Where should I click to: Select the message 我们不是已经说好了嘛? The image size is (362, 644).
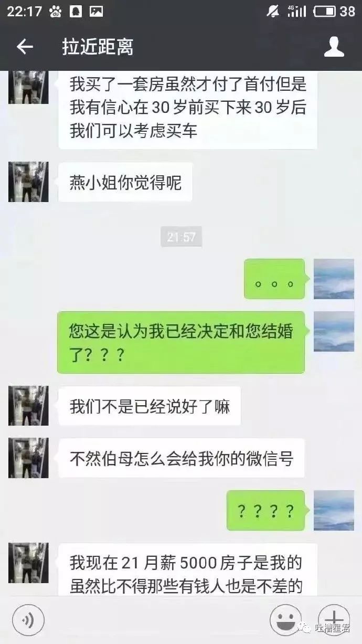[150, 406]
